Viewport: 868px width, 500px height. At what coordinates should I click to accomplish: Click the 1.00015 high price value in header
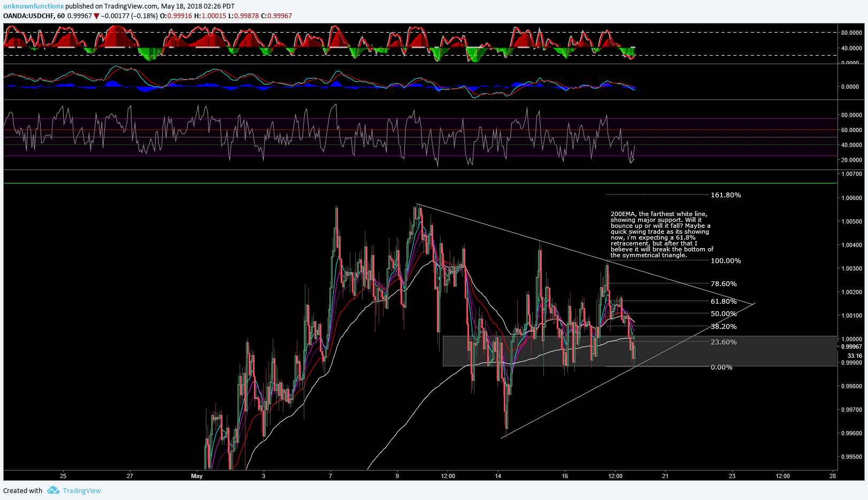pyautogui.click(x=213, y=16)
